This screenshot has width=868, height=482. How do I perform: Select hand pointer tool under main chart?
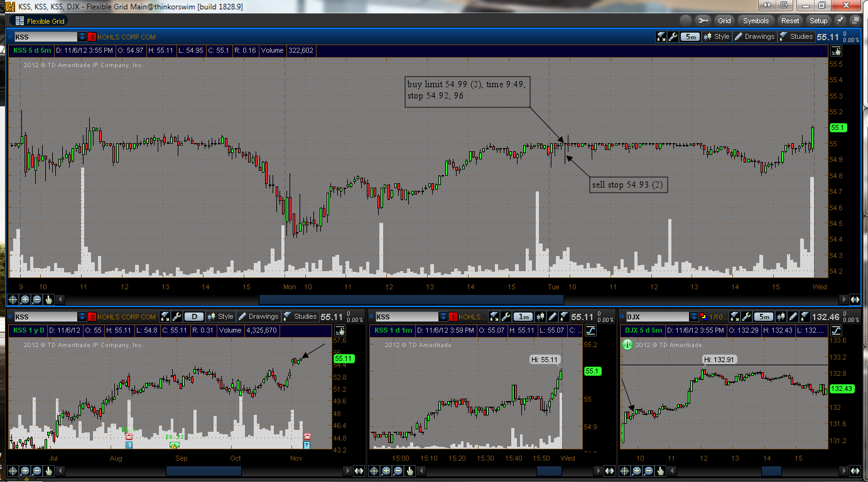click(x=49, y=299)
